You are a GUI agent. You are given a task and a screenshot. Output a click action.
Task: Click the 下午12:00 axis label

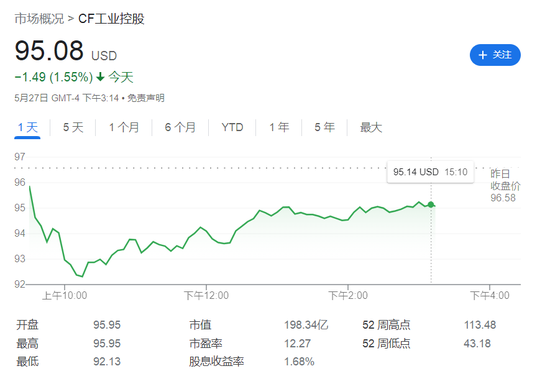click(x=206, y=295)
